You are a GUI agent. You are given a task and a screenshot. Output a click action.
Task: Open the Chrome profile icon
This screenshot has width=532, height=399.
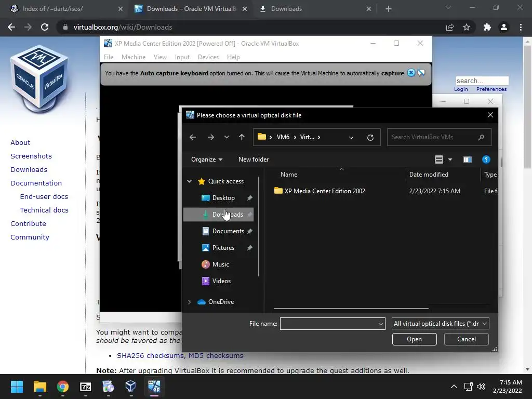pos(504,27)
